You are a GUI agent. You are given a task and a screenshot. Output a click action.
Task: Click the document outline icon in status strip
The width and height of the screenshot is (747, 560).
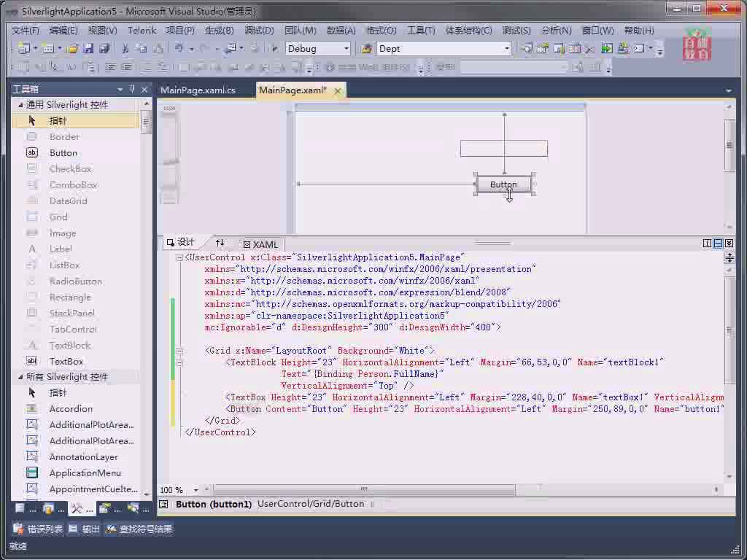163,504
